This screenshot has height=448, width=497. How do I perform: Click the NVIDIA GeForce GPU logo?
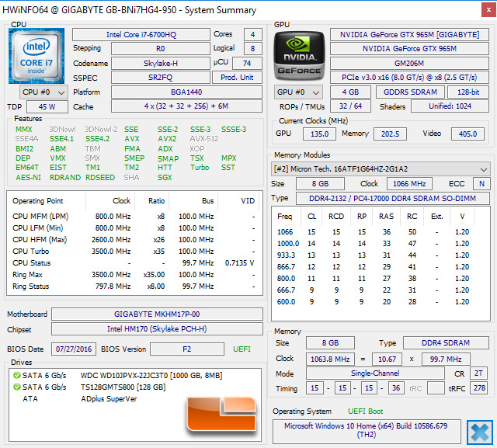(x=299, y=56)
